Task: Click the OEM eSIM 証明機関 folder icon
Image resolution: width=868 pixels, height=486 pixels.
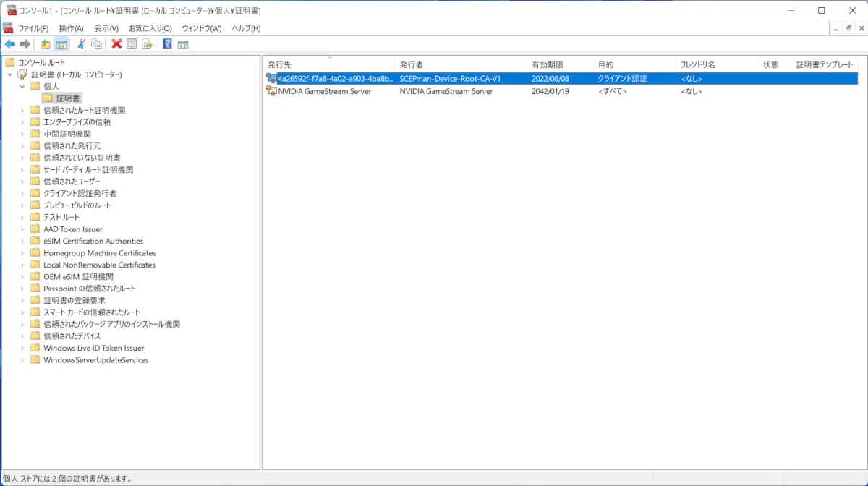Action: click(x=35, y=277)
